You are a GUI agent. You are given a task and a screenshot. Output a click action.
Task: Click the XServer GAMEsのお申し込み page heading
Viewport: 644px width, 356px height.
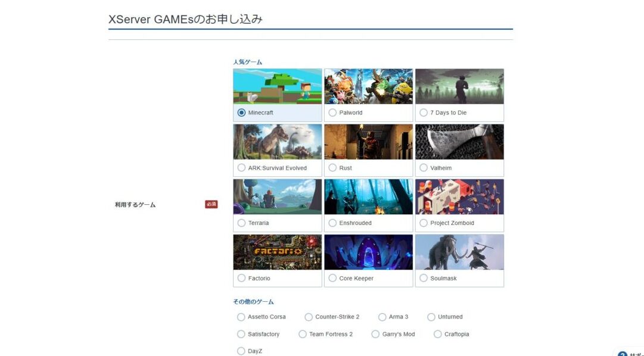click(x=185, y=19)
